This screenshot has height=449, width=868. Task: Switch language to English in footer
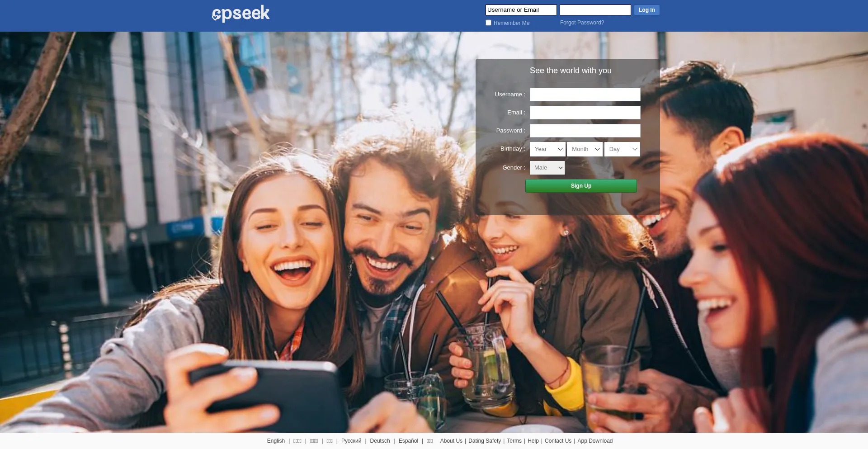[x=276, y=441]
